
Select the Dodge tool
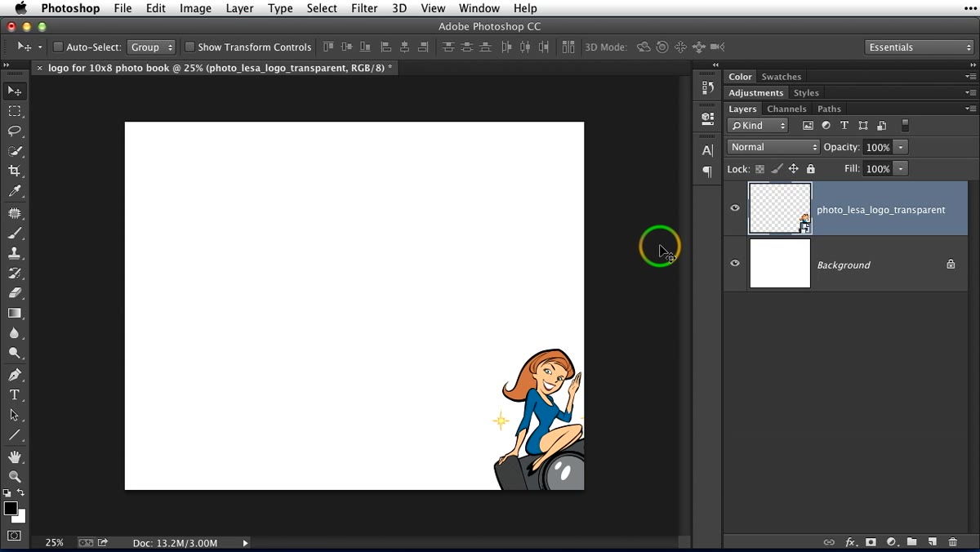15,354
